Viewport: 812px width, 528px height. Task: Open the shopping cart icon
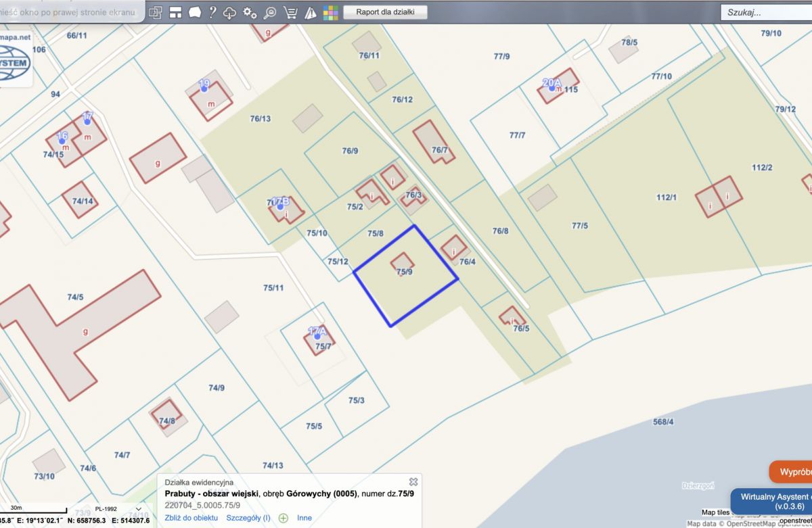pos(290,12)
